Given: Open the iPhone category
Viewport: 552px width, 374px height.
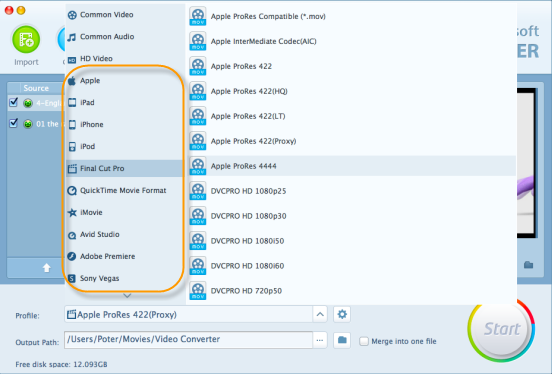Looking at the screenshot, I should click(x=125, y=124).
